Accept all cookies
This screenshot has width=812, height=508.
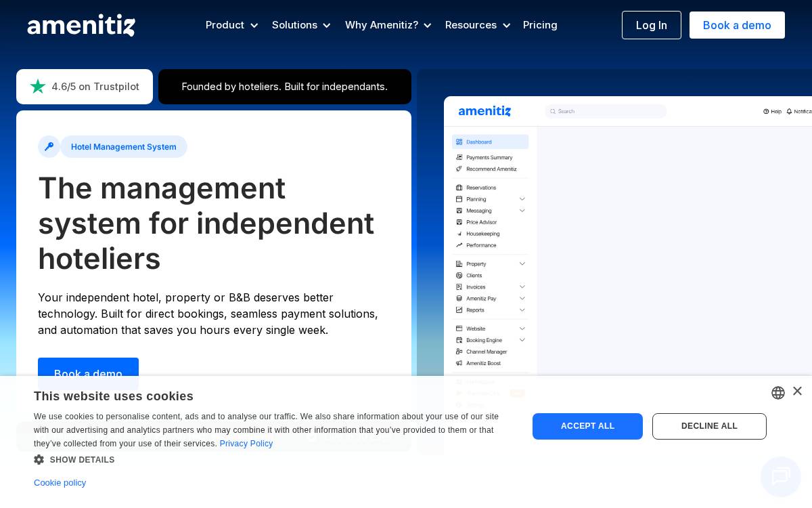click(587, 426)
